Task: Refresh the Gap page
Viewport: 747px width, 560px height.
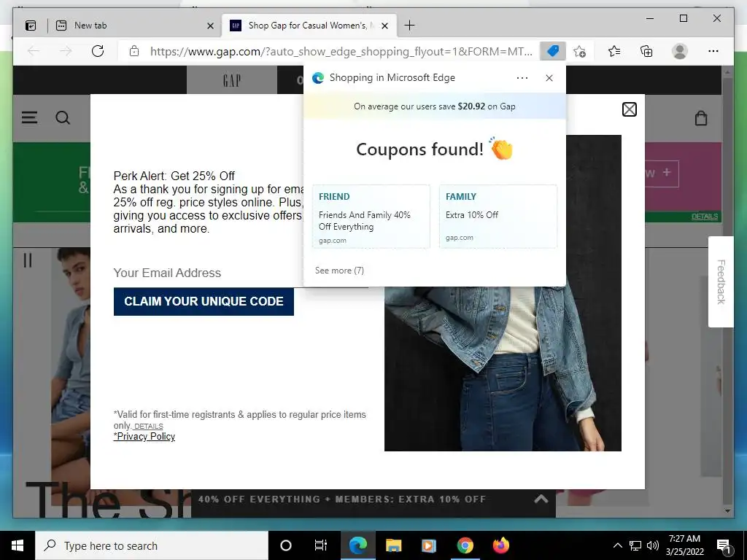Action: point(98,51)
